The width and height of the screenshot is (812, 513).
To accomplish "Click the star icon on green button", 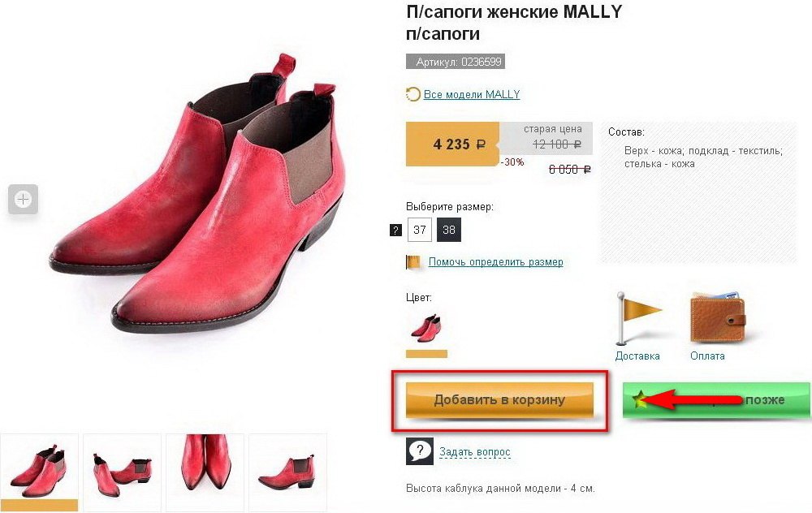I will (x=641, y=399).
